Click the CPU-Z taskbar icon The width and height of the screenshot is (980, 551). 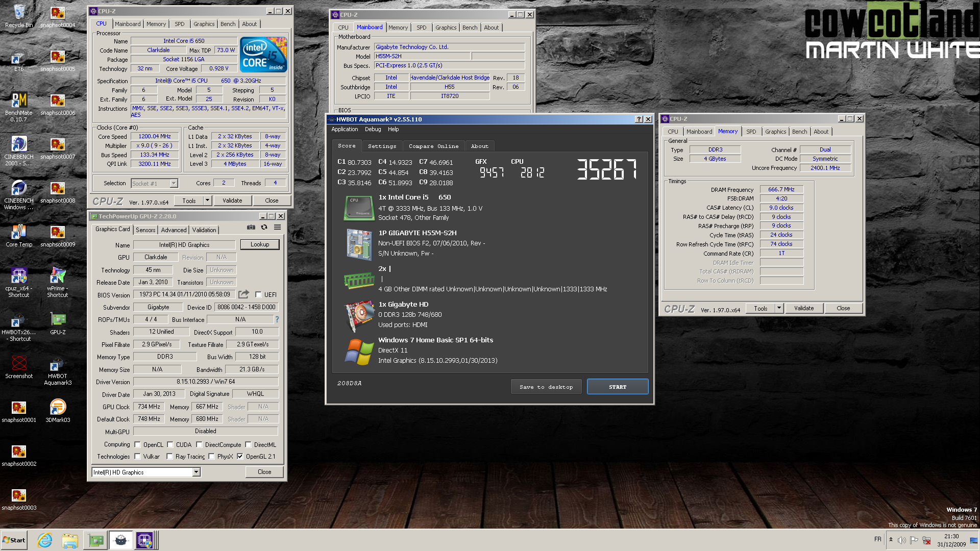coord(144,540)
